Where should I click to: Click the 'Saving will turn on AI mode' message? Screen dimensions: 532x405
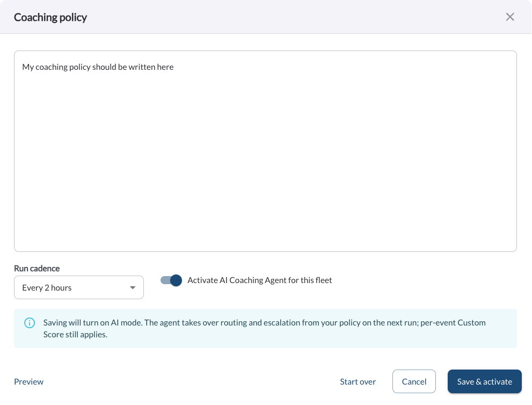(x=264, y=328)
